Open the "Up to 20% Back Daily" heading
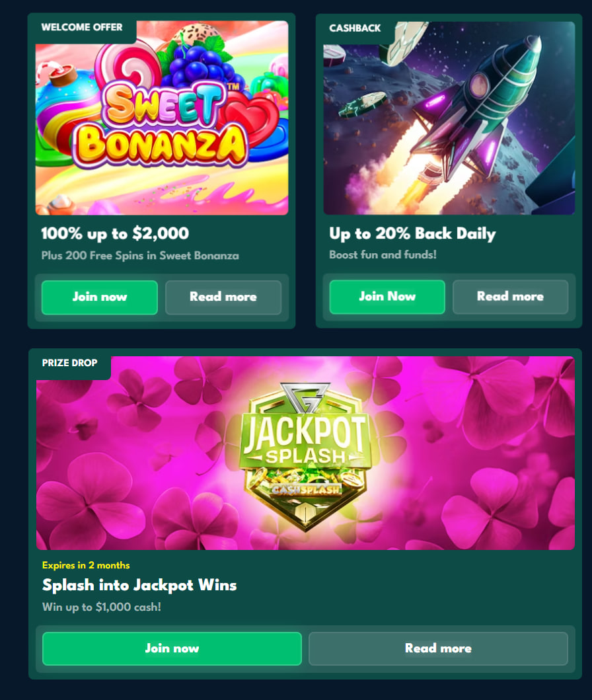Screen dimensions: 592x700 coord(412,233)
